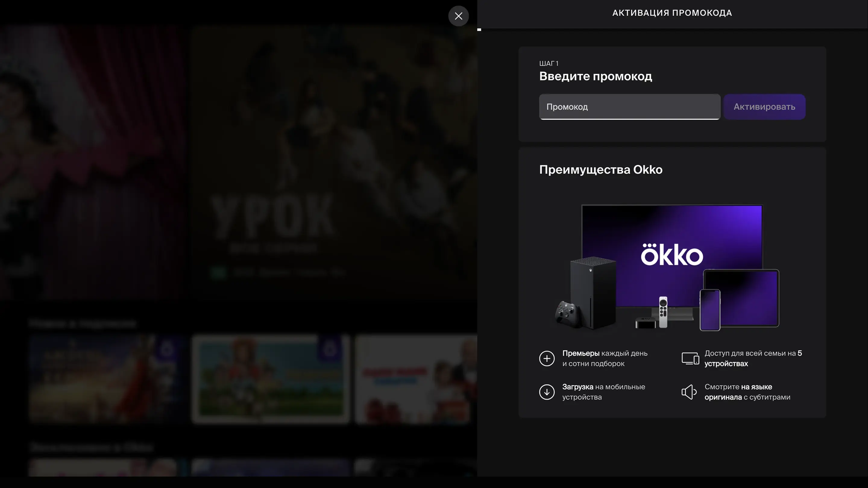
Task: Click the middle blurred cartoon thumbnail
Action: 271,379
